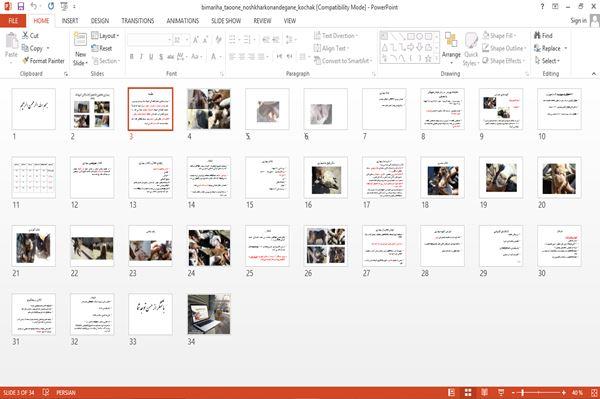
Task: Open the font name combo box
Action: pos(149,40)
